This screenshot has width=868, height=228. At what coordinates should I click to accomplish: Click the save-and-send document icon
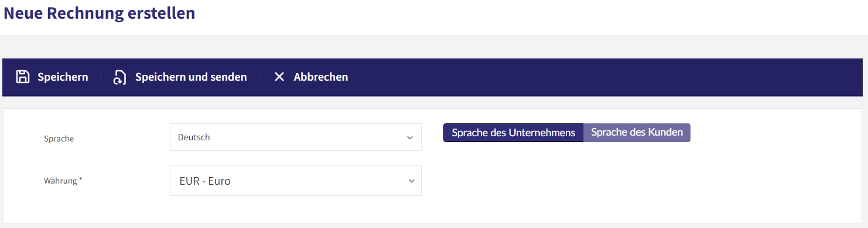[119, 77]
